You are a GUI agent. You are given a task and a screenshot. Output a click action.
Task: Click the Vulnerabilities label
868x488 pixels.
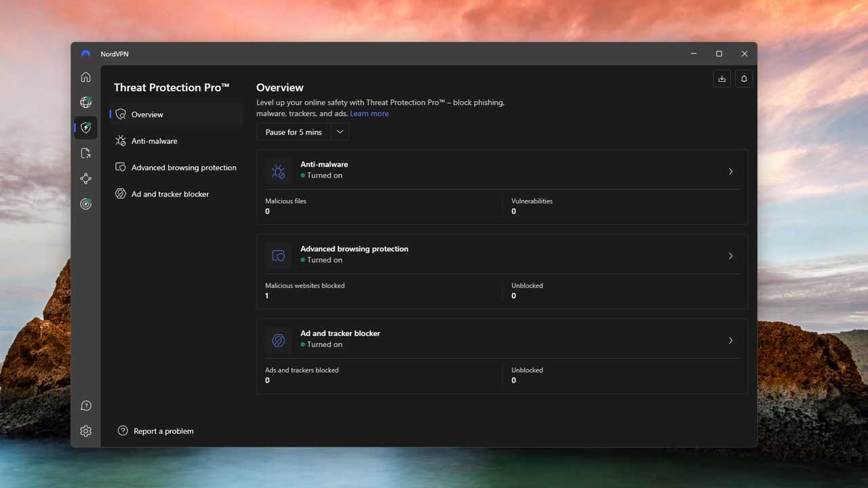[532, 201]
